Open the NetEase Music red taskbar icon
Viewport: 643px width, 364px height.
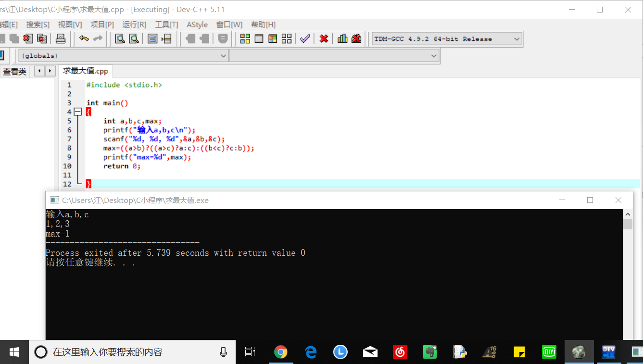coord(400,352)
